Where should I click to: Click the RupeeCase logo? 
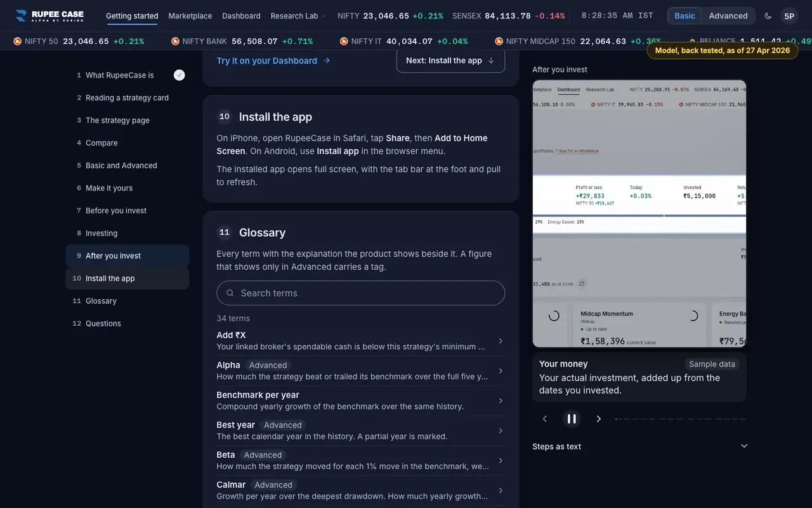[49, 16]
